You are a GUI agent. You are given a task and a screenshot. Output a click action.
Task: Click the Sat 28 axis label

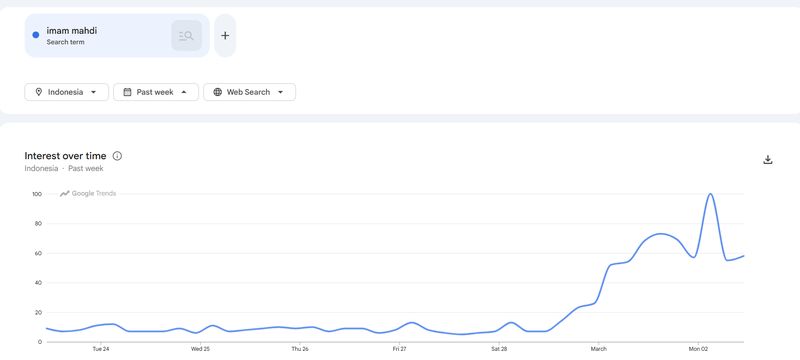point(498,349)
